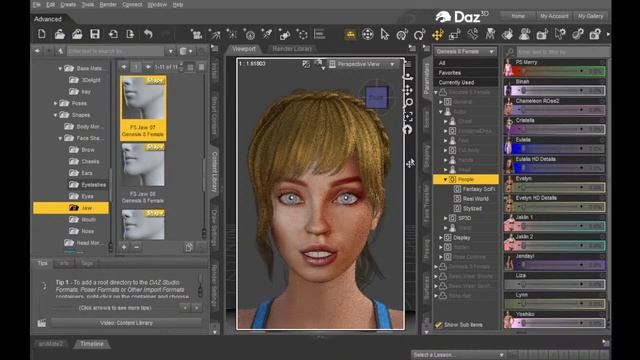
Task: Create a new point light
Action: point(232,35)
